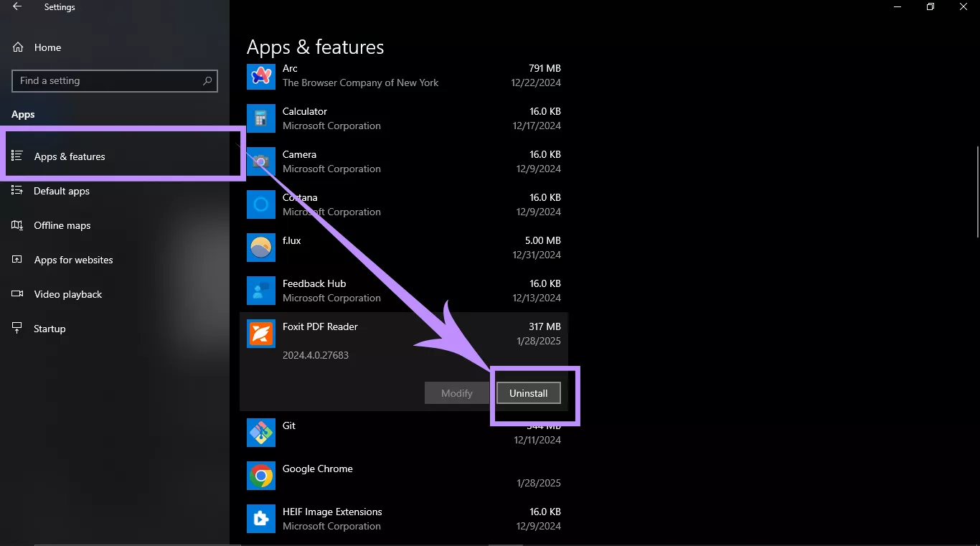
Task: Click the Git app icon
Action: 260,433
